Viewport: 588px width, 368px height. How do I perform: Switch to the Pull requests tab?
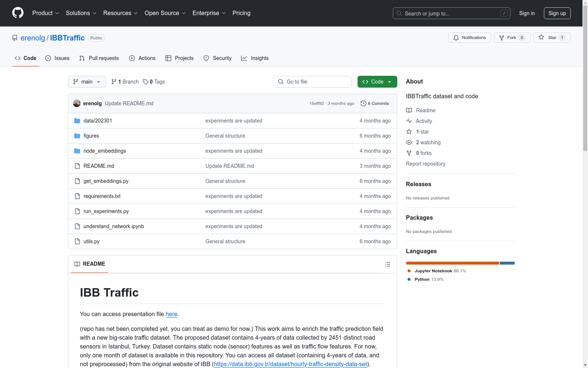tap(99, 58)
